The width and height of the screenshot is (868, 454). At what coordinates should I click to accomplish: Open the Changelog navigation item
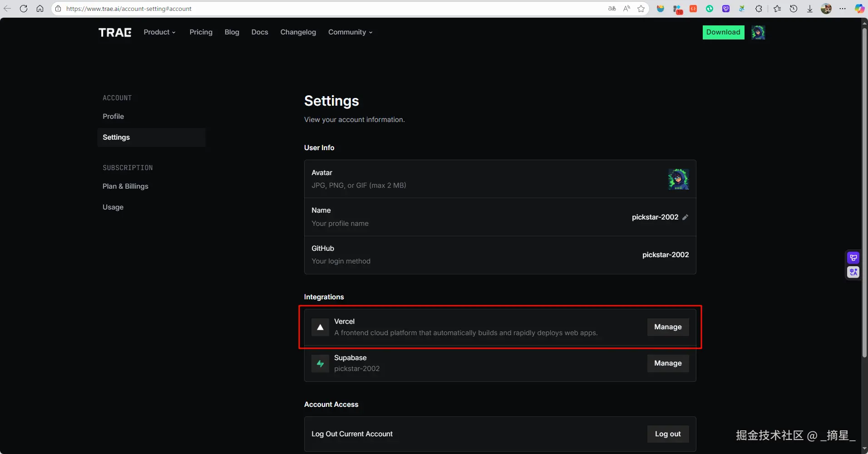(298, 32)
